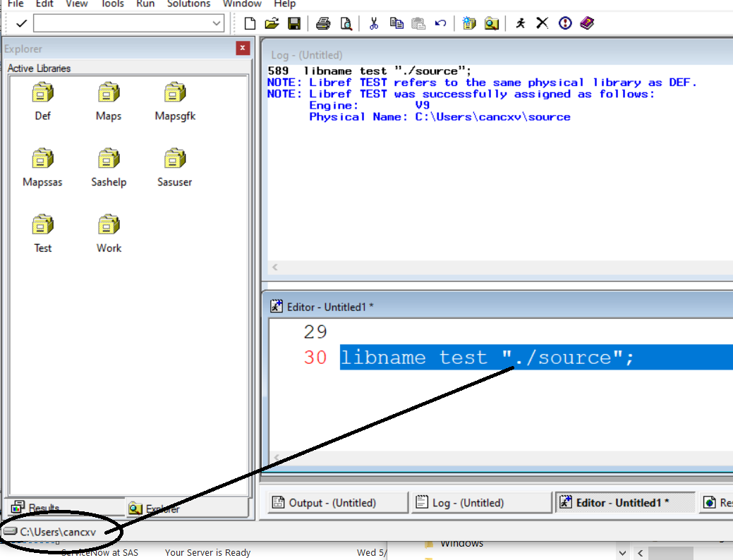Click the Undo arrow icon
Screen dimensions: 733x560
pyautogui.click(x=441, y=23)
